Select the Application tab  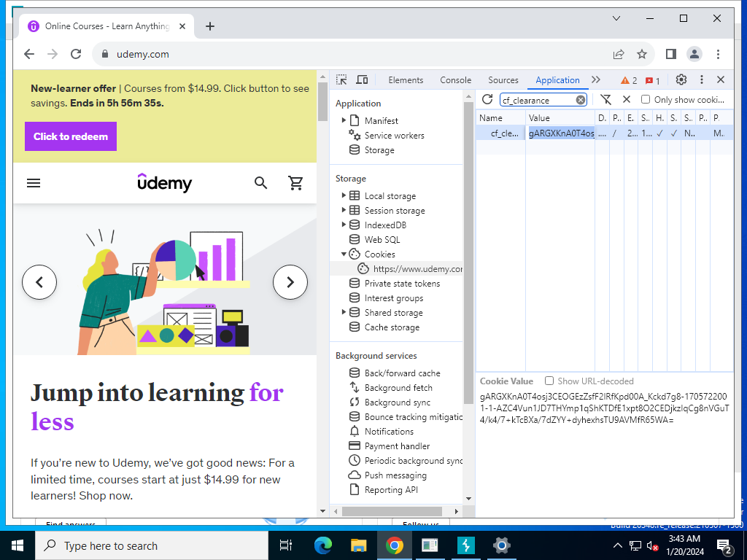point(557,80)
